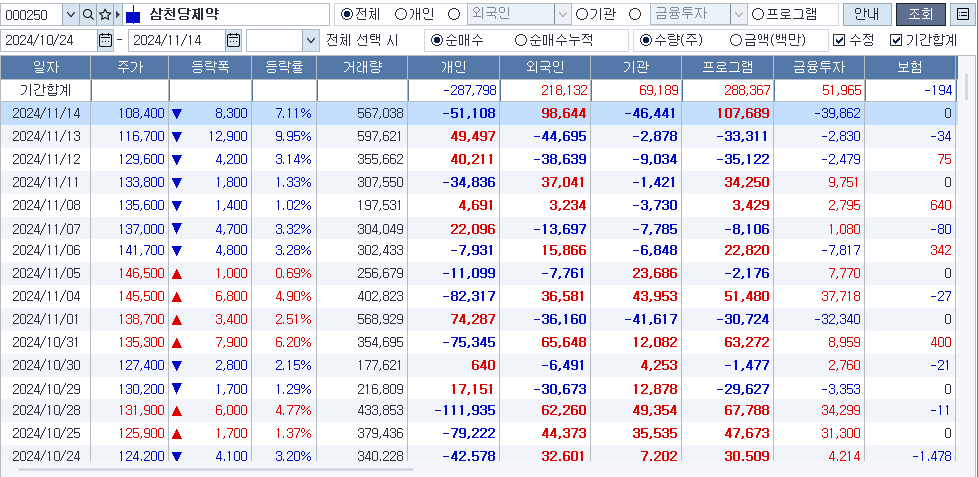
Task: Click the 기관 column header
Action: [636, 67]
